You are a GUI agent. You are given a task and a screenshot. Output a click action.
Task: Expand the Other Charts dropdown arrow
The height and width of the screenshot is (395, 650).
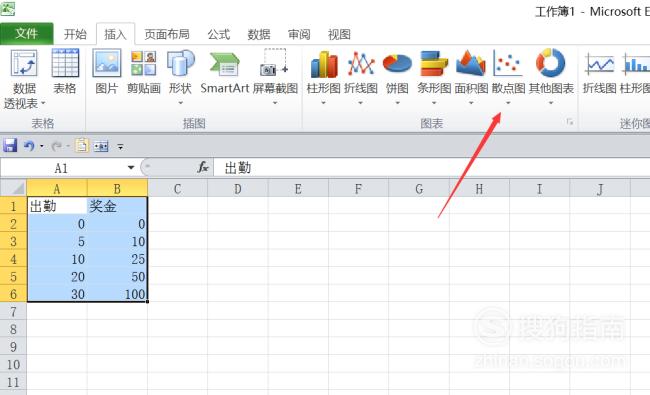[x=551, y=103]
